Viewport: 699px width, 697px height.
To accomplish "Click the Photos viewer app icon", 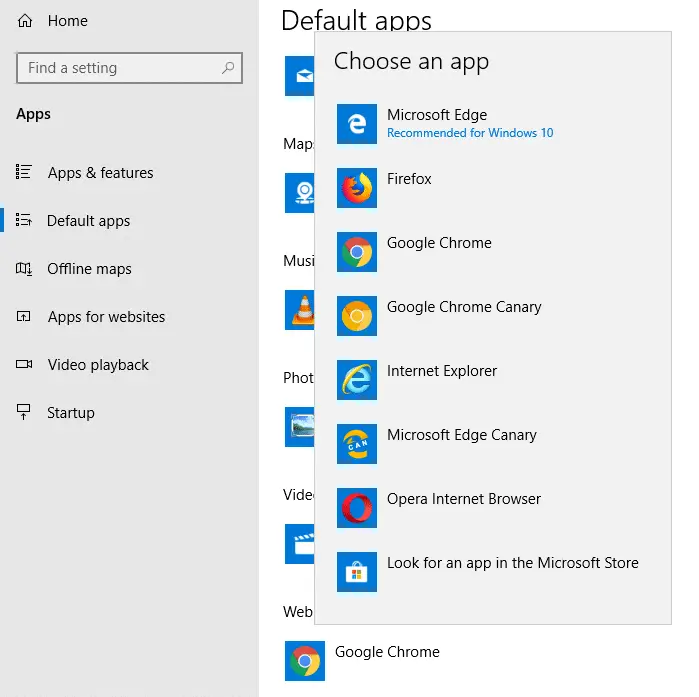I will coord(300,427).
